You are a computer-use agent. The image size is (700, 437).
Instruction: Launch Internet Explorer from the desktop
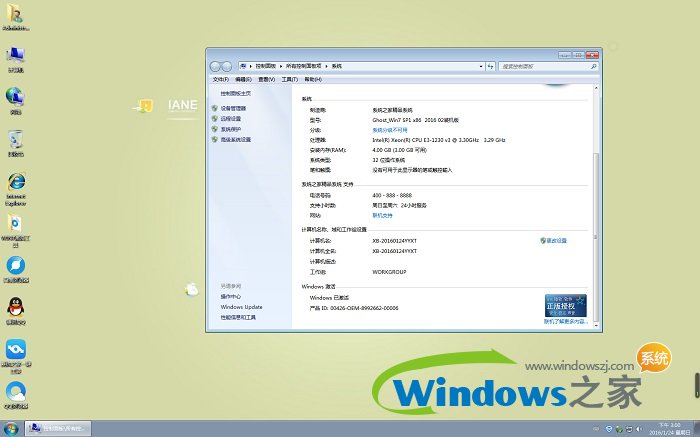point(16,184)
